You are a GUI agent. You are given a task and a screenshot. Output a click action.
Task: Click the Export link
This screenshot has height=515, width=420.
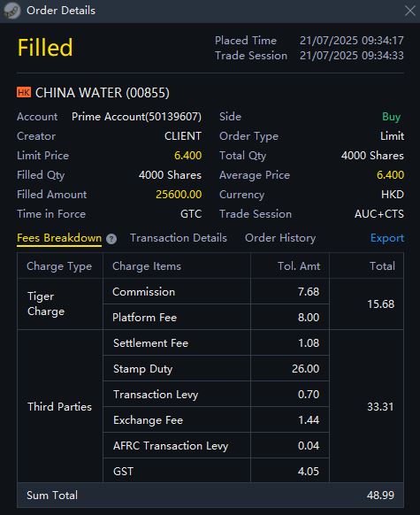click(x=387, y=238)
